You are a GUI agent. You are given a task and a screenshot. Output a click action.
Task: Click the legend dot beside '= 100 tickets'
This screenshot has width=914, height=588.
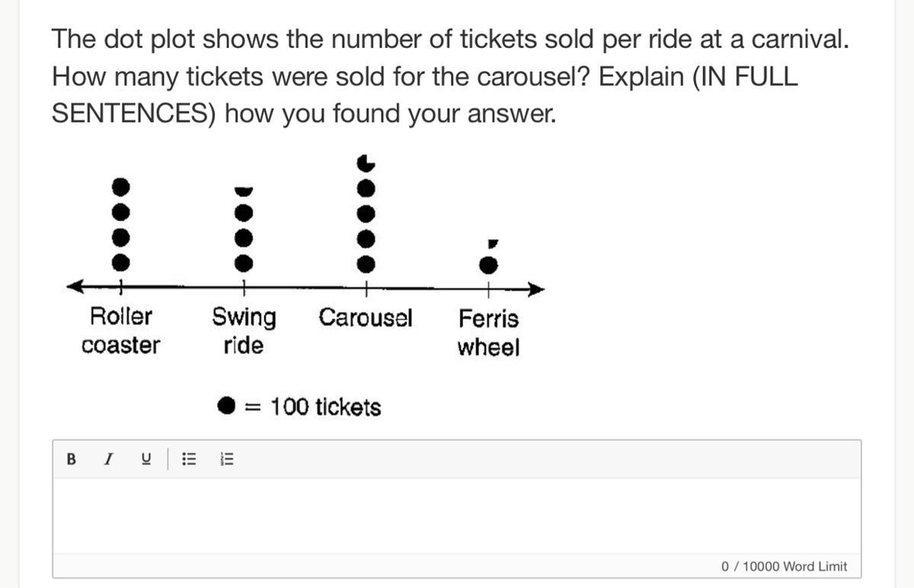pyautogui.click(x=227, y=406)
